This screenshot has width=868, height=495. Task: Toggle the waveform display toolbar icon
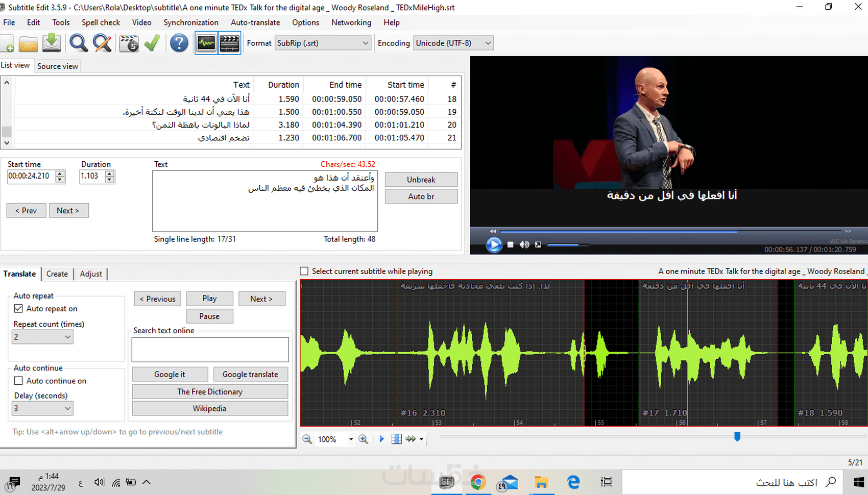point(206,43)
